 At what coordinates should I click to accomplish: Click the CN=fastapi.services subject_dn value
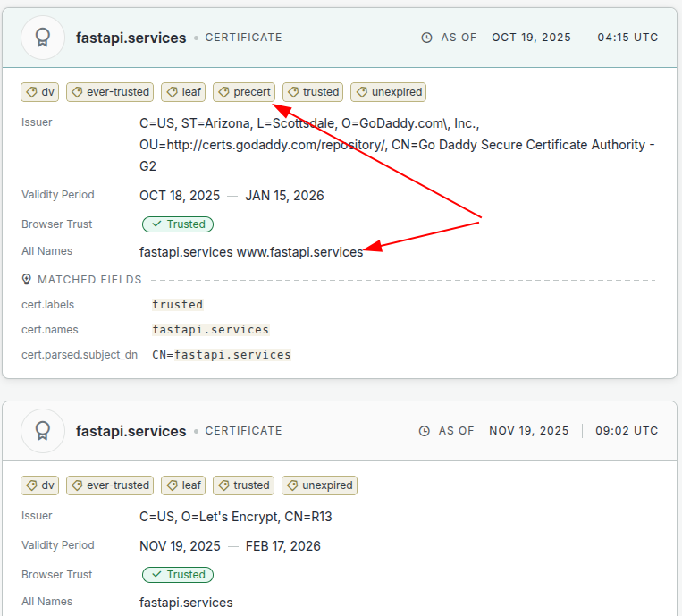click(x=222, y=355)
